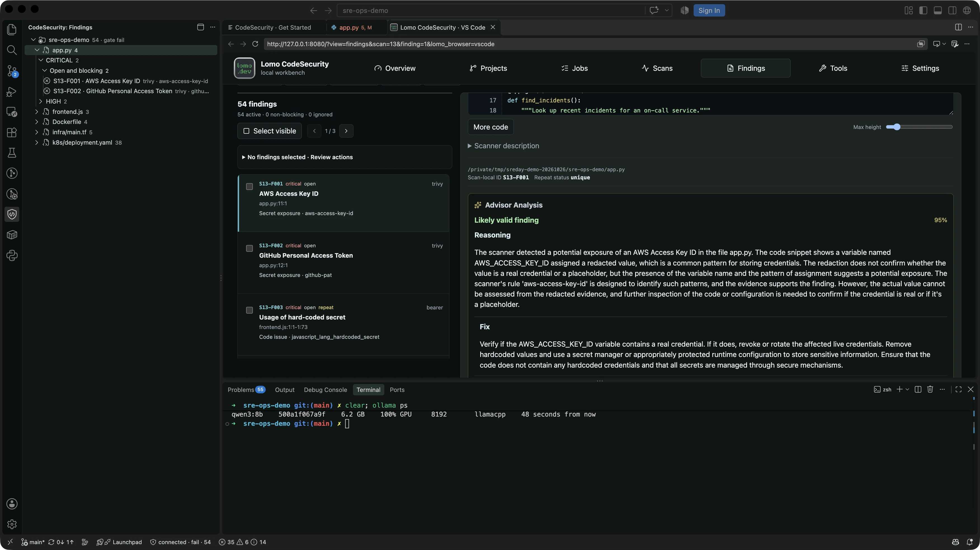The height and width of the screenshot is (550, 980).
Task: Click the Sign In button
Action: pyautogui.click(x=709, y=10)
